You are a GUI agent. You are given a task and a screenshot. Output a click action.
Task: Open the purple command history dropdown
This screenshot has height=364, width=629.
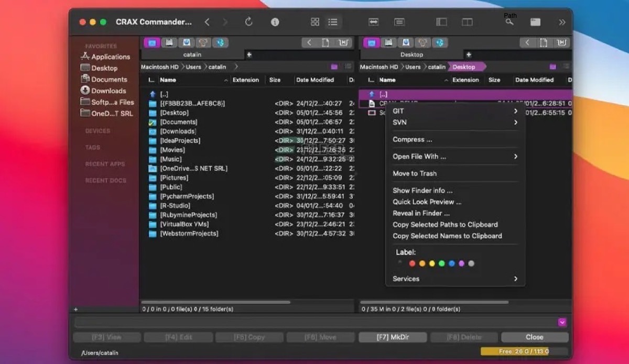(x=562, y=323)
